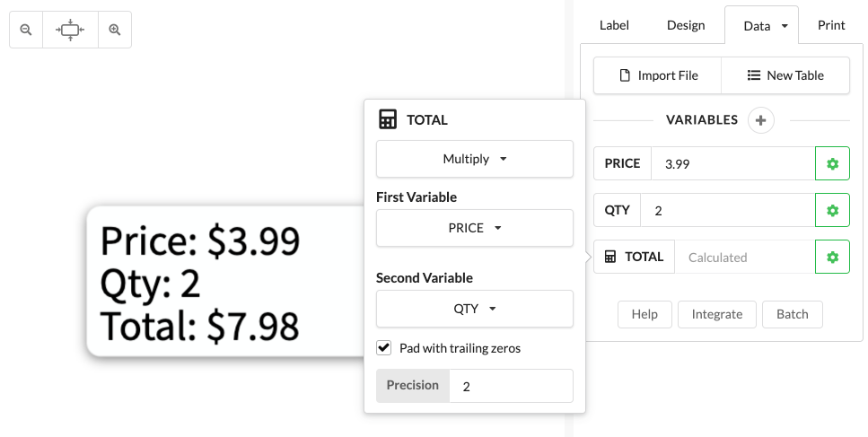Switch to the Design tab
868x437 pixels.
686,25
